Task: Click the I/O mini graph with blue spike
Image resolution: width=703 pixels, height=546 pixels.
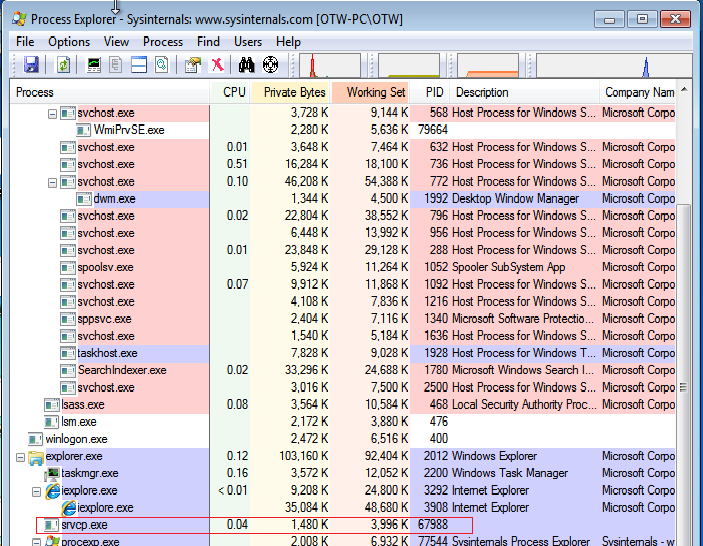Action: pos(614,65)
